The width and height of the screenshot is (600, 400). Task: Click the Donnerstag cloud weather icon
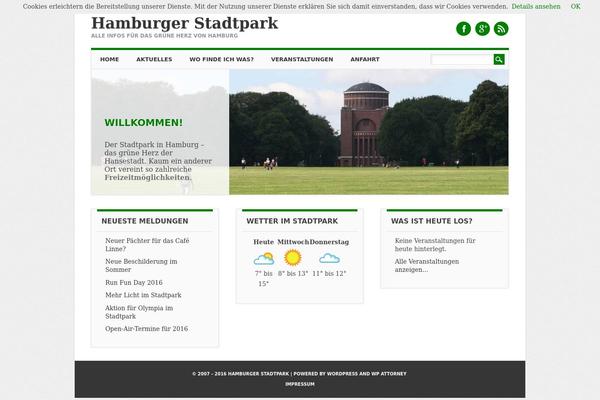coord(329,258)
